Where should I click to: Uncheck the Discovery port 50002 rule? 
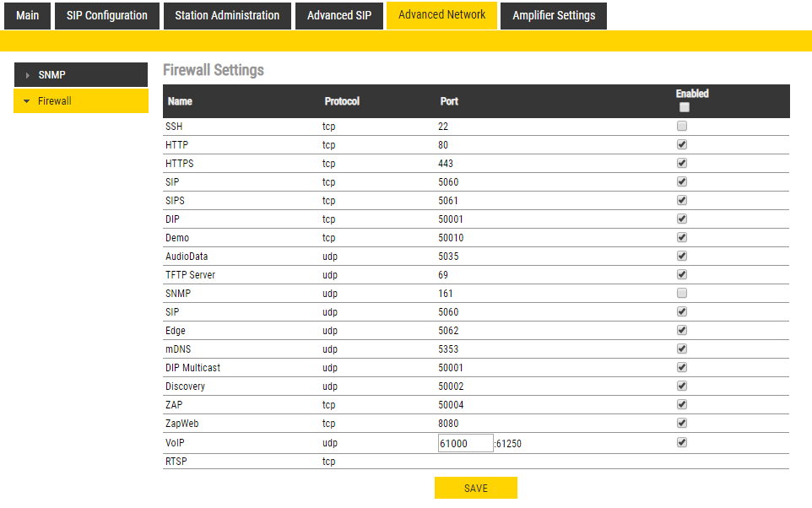coord(682,386)
